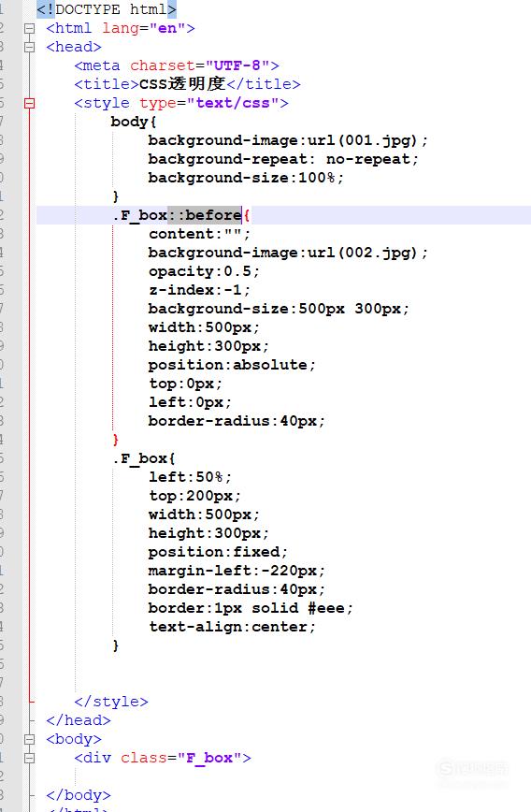Collapse the style block red fold marker
The width and height of the screenshot is (531, 812).
[x=30, y=104]
